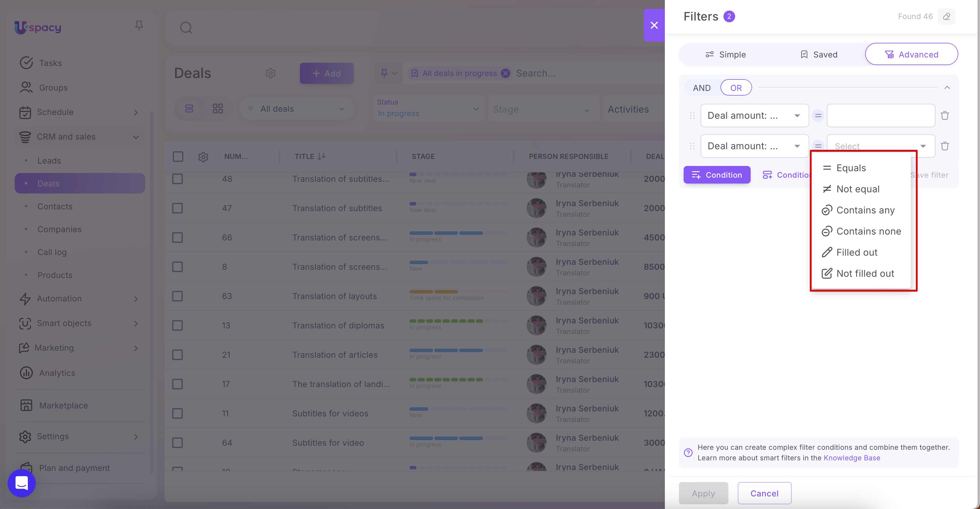This screenshot has height=509, width=980.
Task: Click the help question mark icon
Action: click(x=688, y=452)
